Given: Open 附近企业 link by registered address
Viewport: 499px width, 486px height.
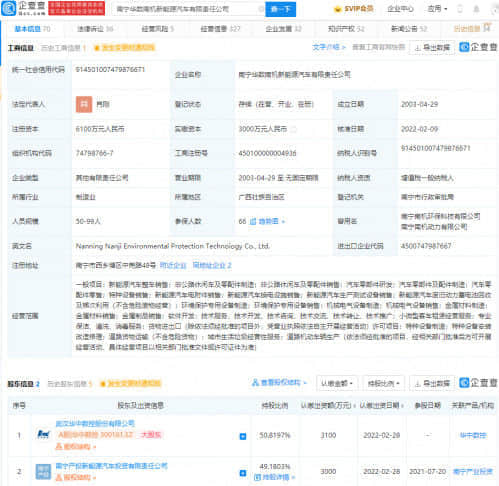Looking at the screenshot, I should click(x=173, y=266).
